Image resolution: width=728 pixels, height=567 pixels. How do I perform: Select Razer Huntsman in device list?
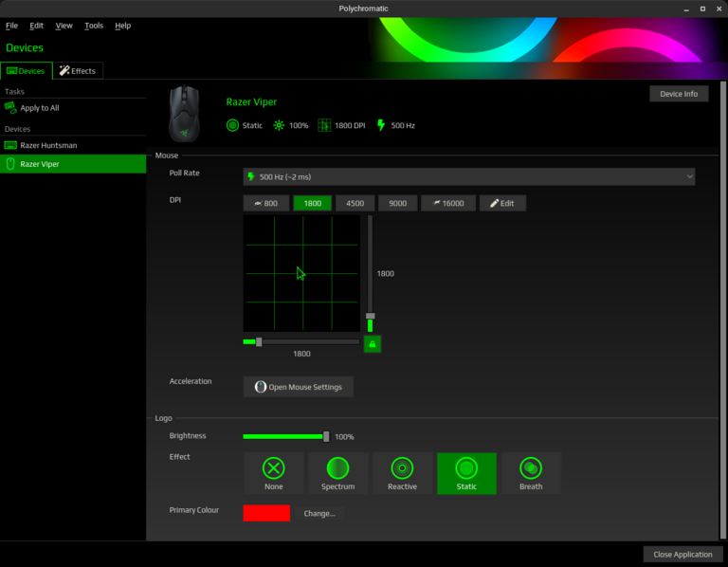tap(73, 145)
